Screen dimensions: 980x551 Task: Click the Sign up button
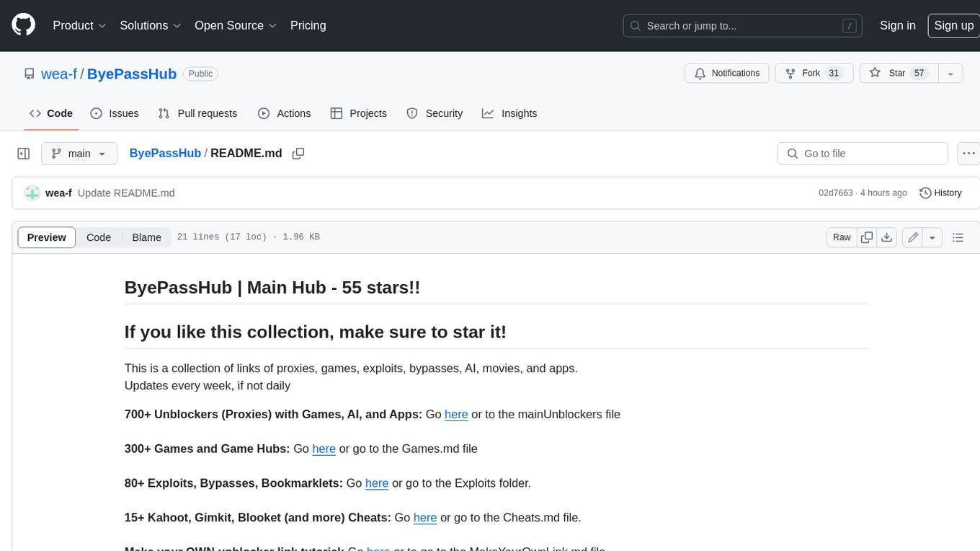click(953, 25)
